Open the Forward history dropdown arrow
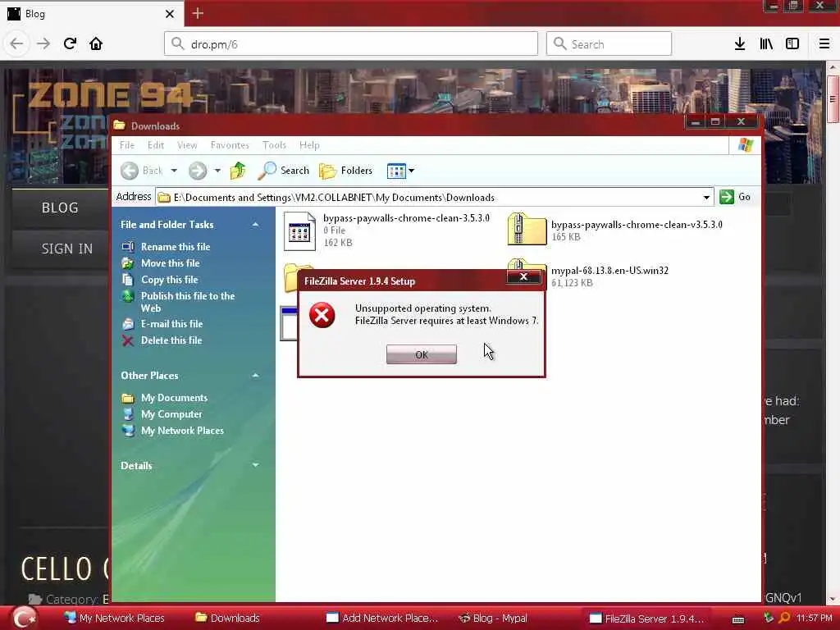This screenshot has width=840, height=630. (217, 171)
